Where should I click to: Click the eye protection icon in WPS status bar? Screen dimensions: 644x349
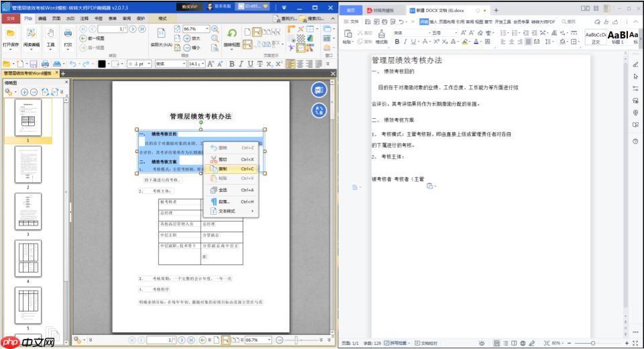pyautogui.click(x=482, y=343)
